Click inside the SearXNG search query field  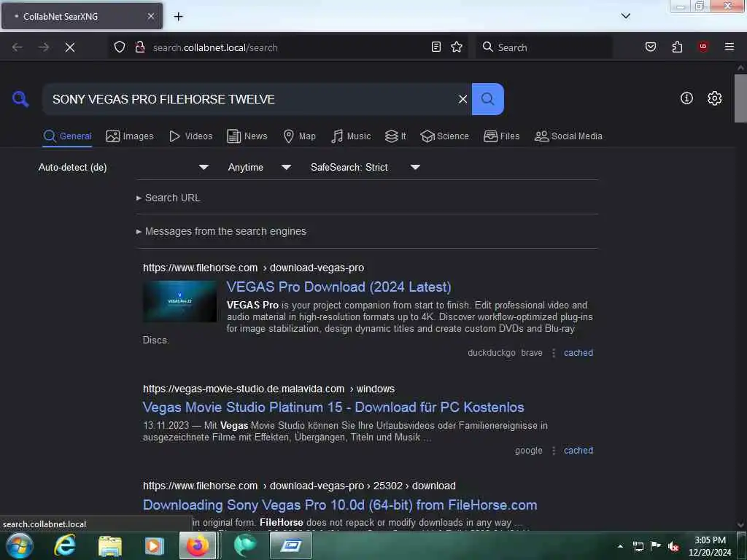[250, 99]
